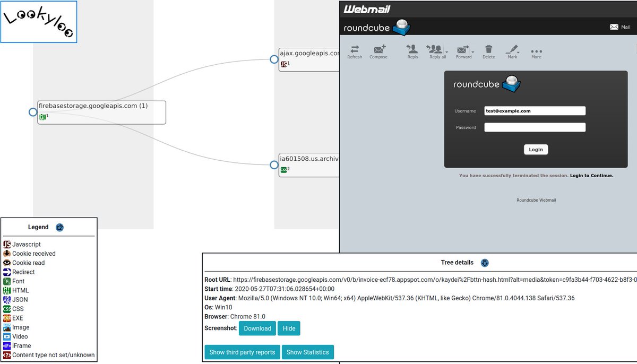Click the JSON icon in legend
Image resolution: width=637 pixels, height=364 pixels.
(x=7, y=299)
